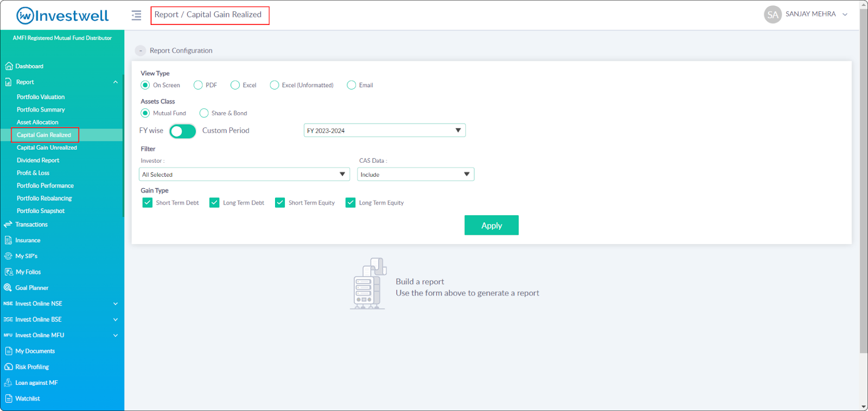Select Excel (Unformatted) view type

(275, 85)
